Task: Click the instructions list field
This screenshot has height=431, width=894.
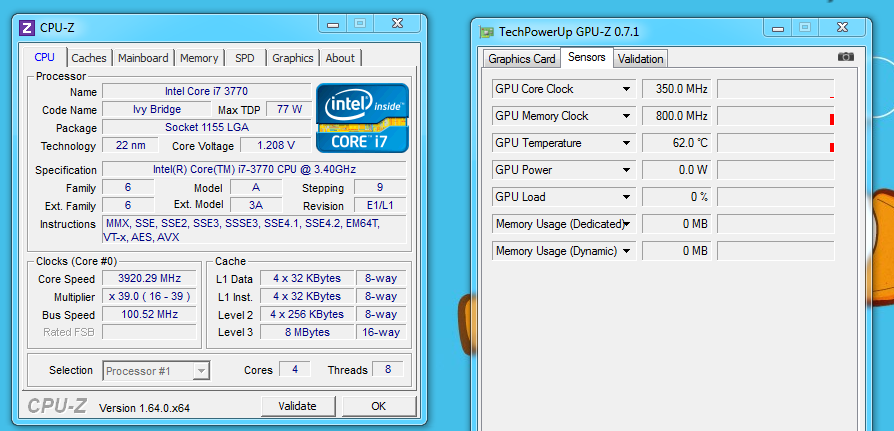Action: [254, 230]
